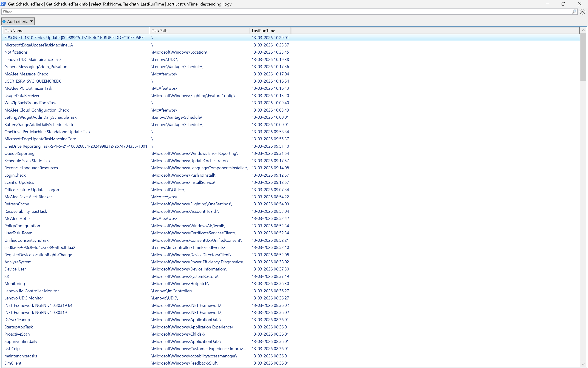
Task: Select the UserTask-Roam row
Action: click(x=291, y=233)
